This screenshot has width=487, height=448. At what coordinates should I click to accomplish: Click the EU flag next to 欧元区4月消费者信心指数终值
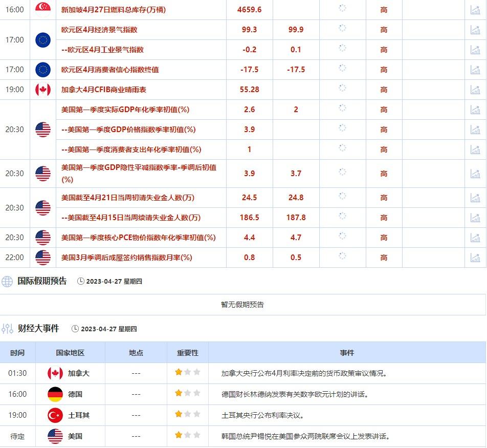[43, 69]
